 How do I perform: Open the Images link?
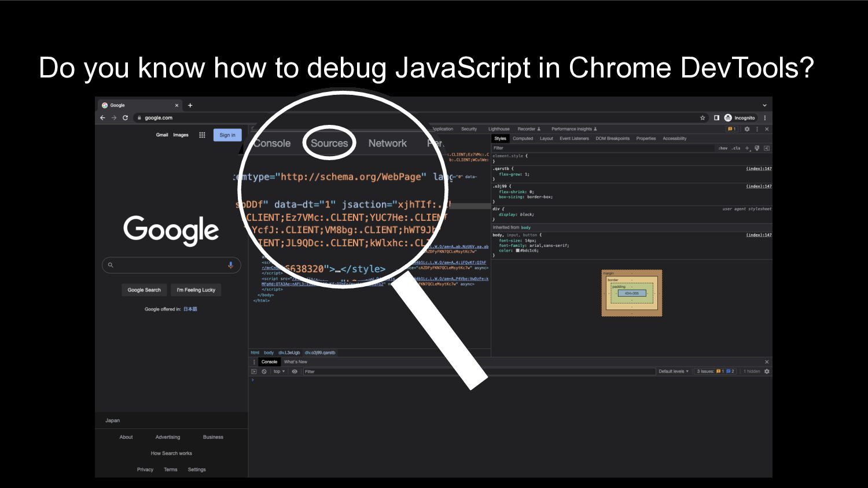[181, 135]
